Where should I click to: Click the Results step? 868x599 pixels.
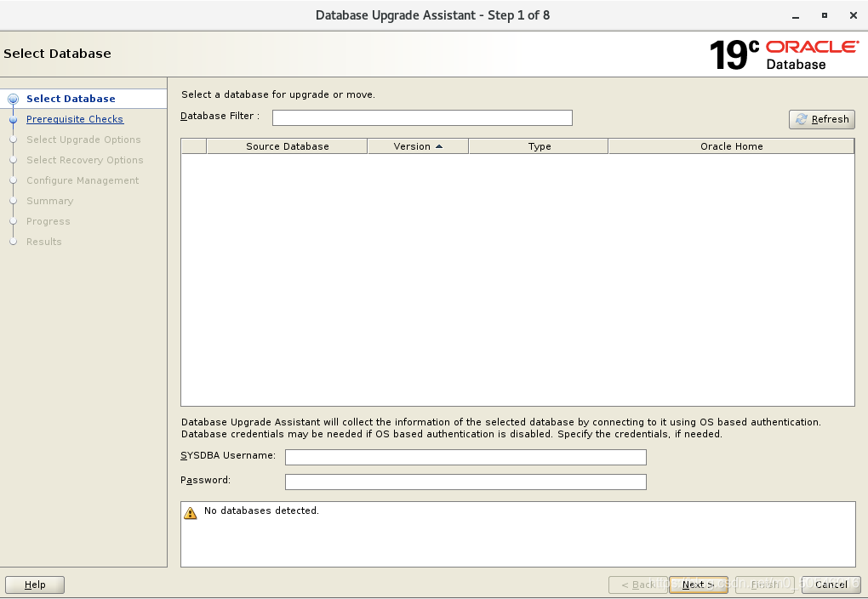(43, 242)
